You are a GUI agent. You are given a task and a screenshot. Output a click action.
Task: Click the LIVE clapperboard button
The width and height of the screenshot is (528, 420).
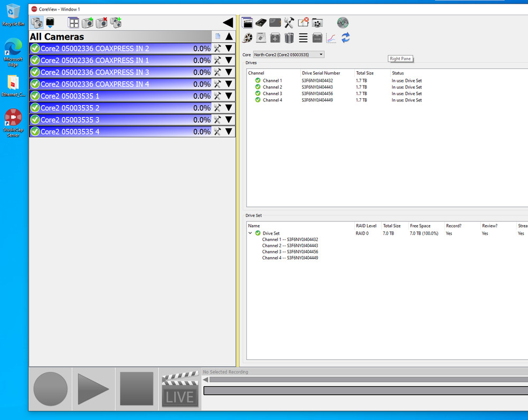[180, 390]
